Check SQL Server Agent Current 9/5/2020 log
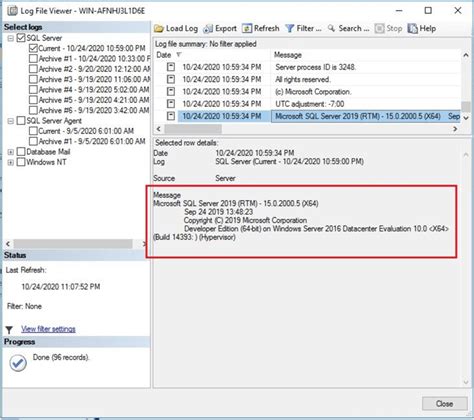 tap(33, 131)
